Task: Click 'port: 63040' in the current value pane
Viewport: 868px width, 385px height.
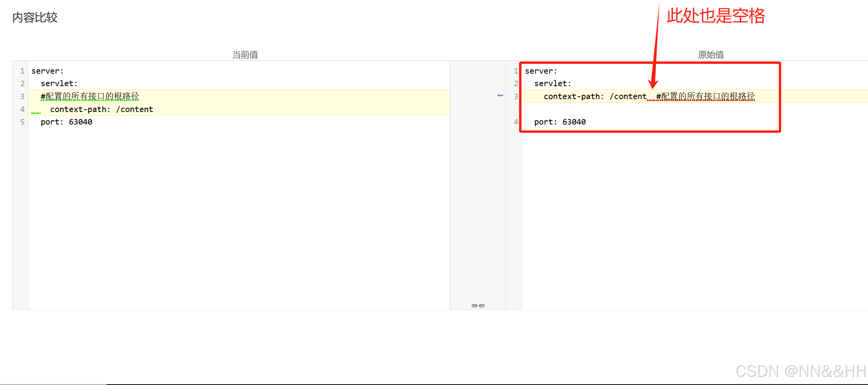Action: 66,122
